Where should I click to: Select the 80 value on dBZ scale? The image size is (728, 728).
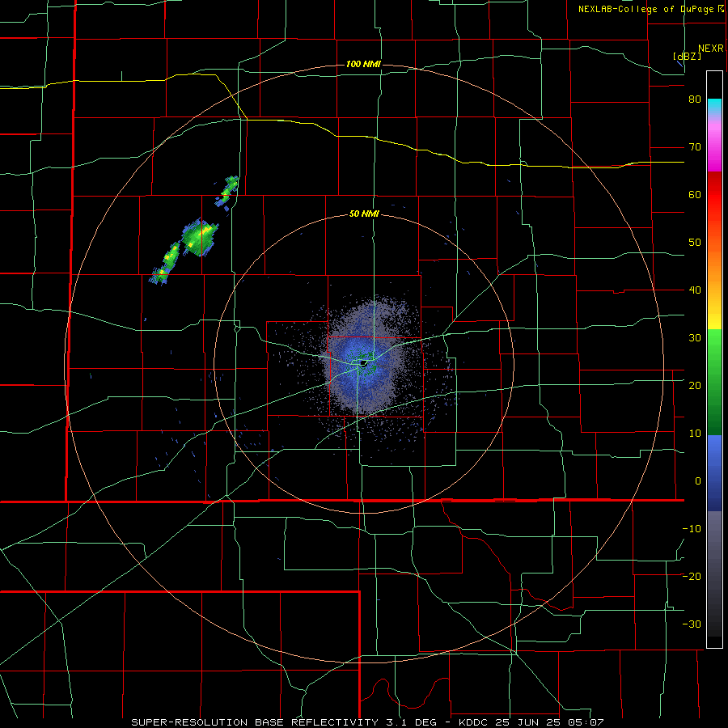[695, 99]
